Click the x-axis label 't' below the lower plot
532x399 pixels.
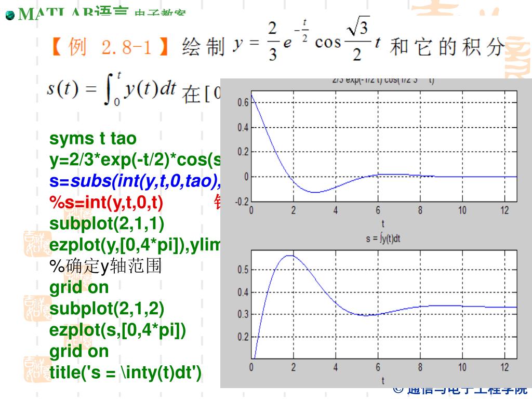[x=383, y=381]
